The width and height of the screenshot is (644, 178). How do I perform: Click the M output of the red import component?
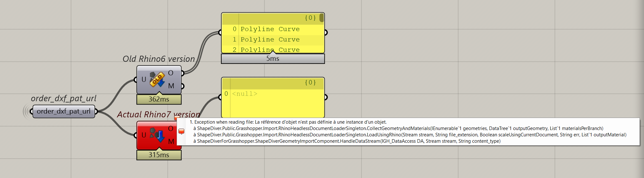point(171,141)
